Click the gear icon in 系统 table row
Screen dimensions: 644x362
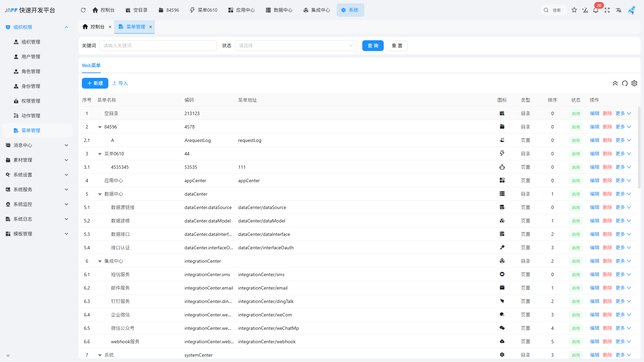502,355
